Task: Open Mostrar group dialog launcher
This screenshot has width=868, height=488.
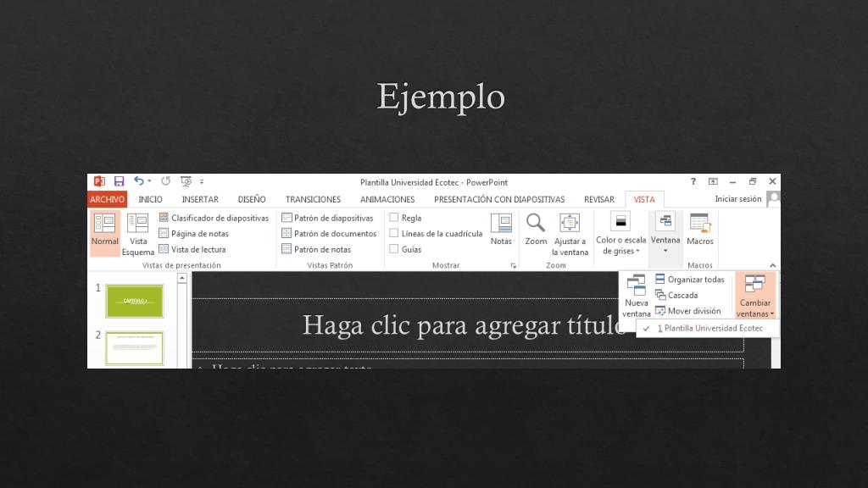Action: [513, 265]
